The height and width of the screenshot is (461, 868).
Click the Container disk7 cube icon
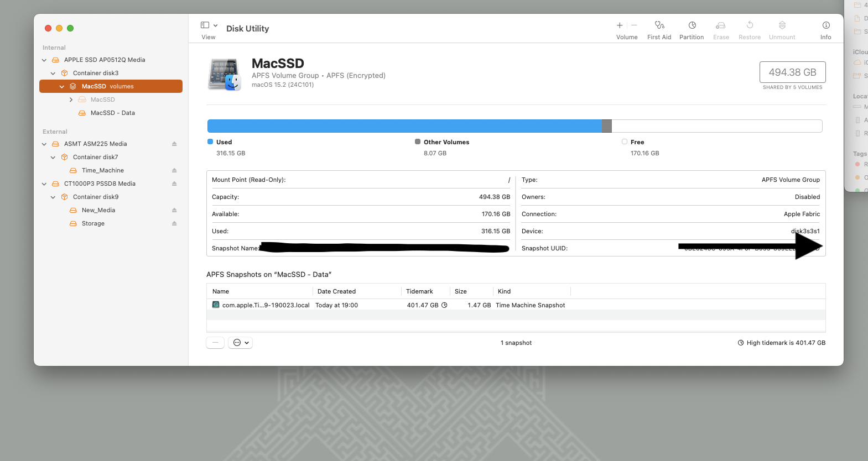tap(64, 157)
